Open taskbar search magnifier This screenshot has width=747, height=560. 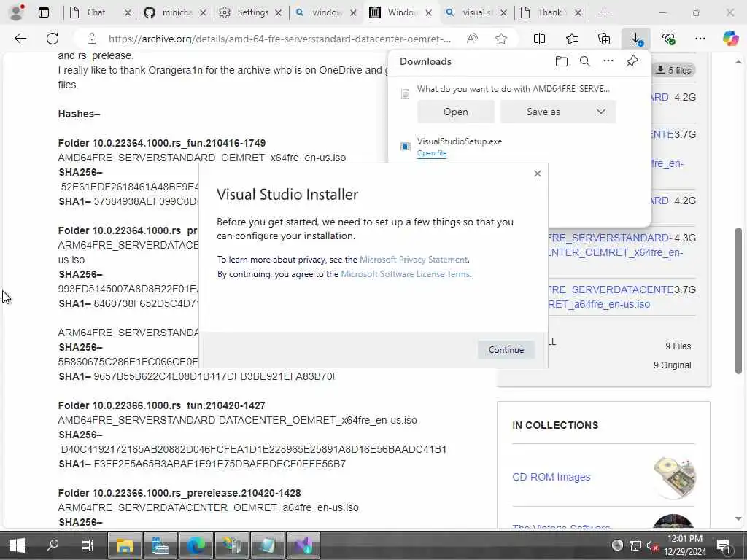pyautogui.click(x=53, y=545)
